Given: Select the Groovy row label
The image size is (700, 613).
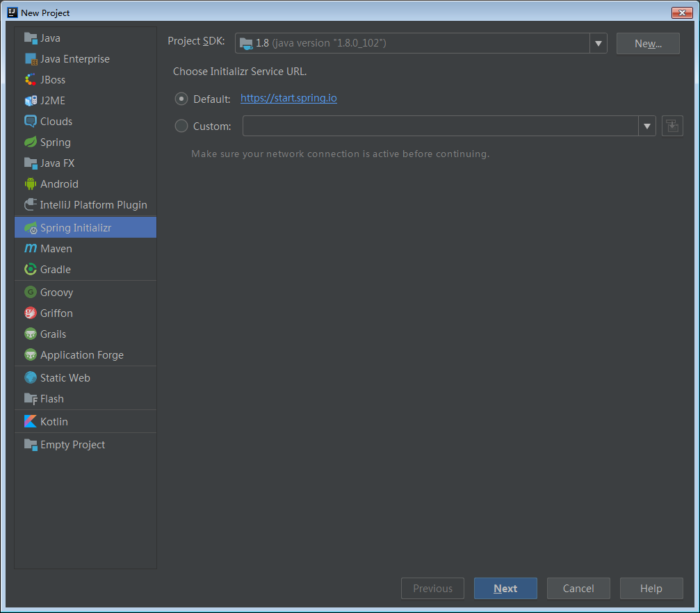Looking at the screenshot, I should click(x=57, y=293).
